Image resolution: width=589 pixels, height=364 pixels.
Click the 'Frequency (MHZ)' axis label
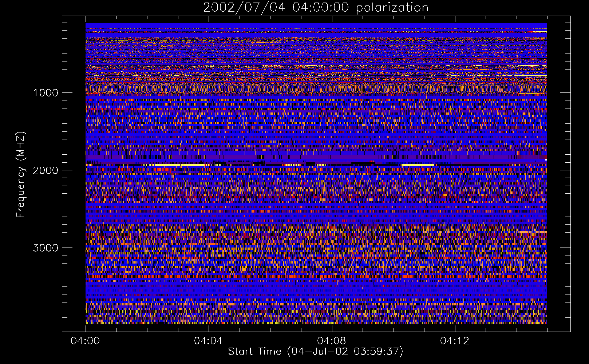pyautogui.click(x=21, y=175)
